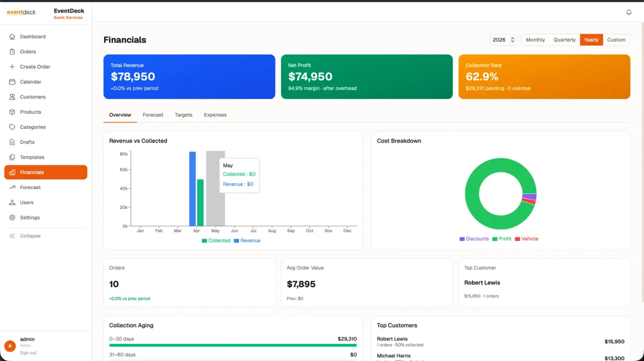Switch to the Expenses tab
Screen dimensions: 644x361
point(215,115)
